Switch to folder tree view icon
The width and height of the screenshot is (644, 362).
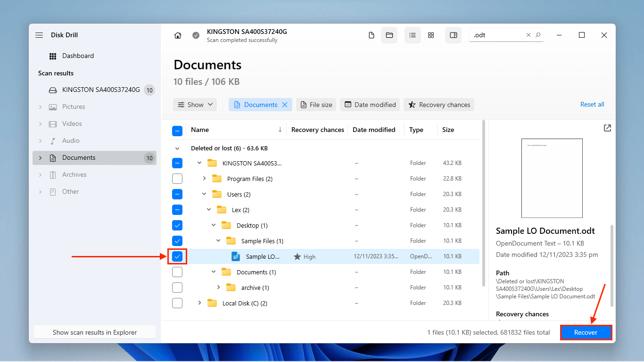click(x=389, y=35)
